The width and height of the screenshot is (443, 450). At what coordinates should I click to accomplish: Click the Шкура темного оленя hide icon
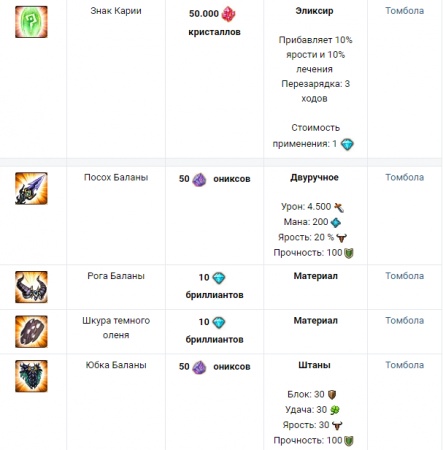[31, 332]
